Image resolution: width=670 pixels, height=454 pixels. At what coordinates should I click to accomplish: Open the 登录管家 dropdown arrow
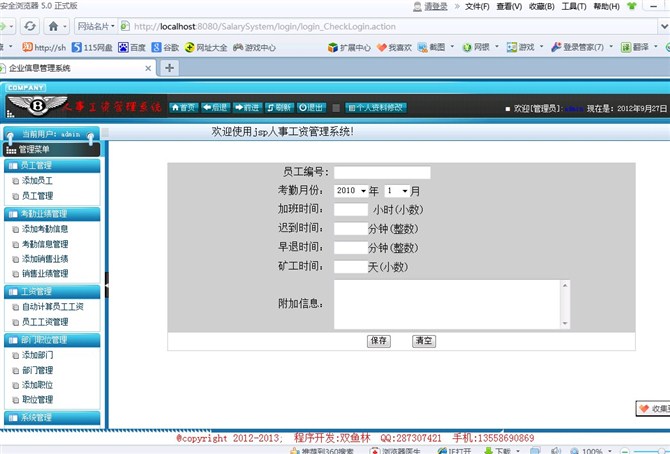(x=611, y=47)
